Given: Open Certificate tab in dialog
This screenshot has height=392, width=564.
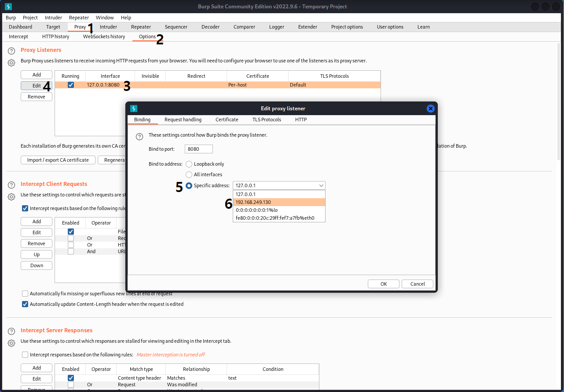Looking at the screenshot, I should tap(227, 120).
